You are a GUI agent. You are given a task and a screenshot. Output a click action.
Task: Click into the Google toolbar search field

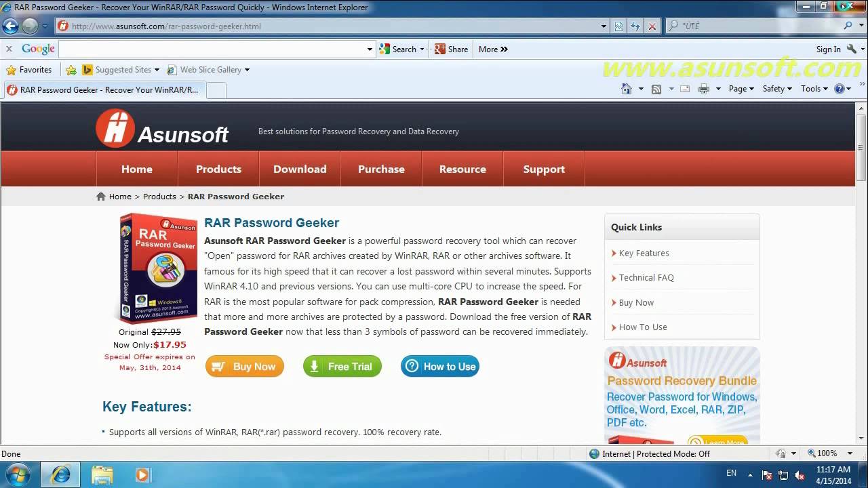[x=212, y=49]
